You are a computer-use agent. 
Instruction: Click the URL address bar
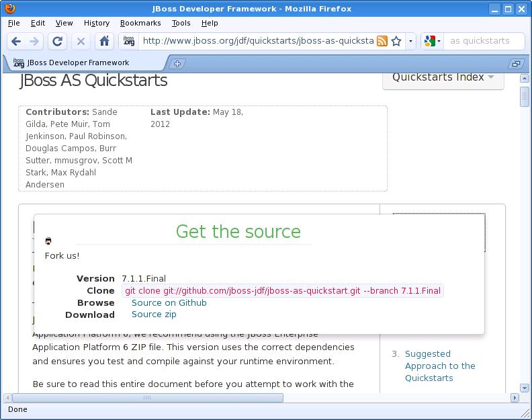pos(258,41)
